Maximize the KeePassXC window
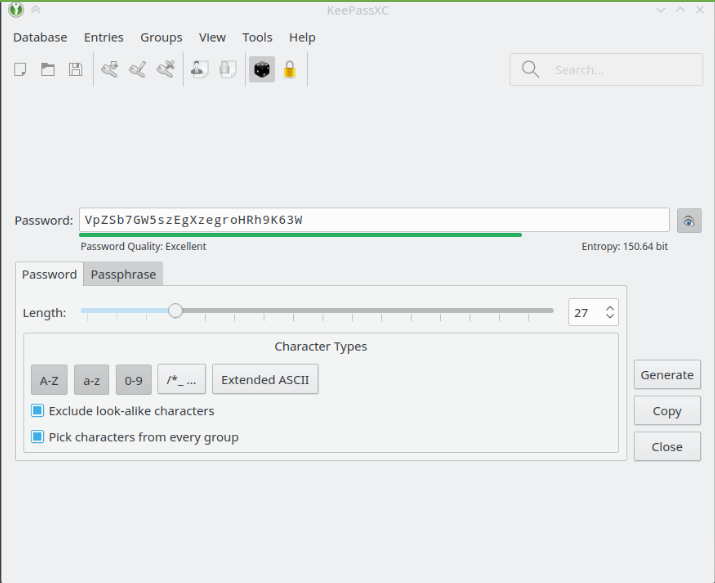 pyautogui.click(x=680, y=10)
